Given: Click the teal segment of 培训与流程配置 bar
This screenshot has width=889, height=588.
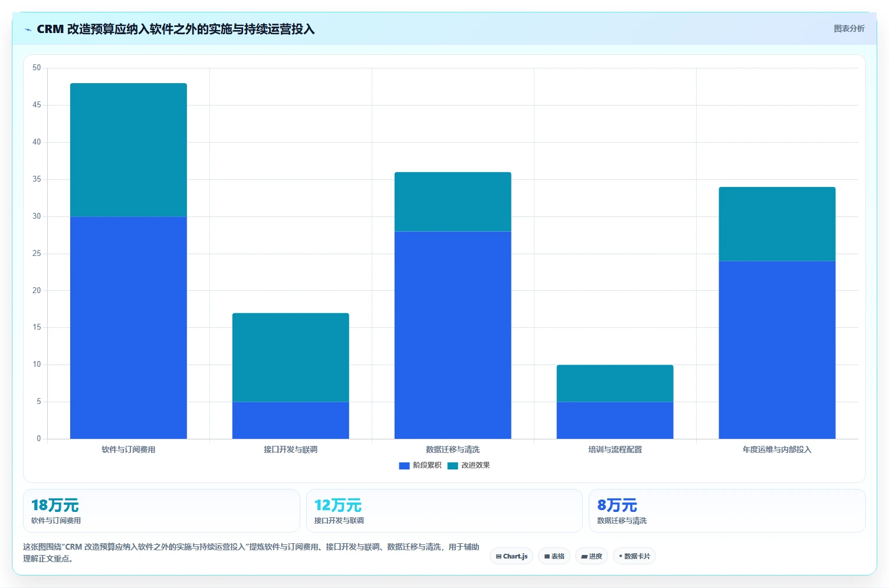Looking at the screenshot, I should [x=615, y=383].
